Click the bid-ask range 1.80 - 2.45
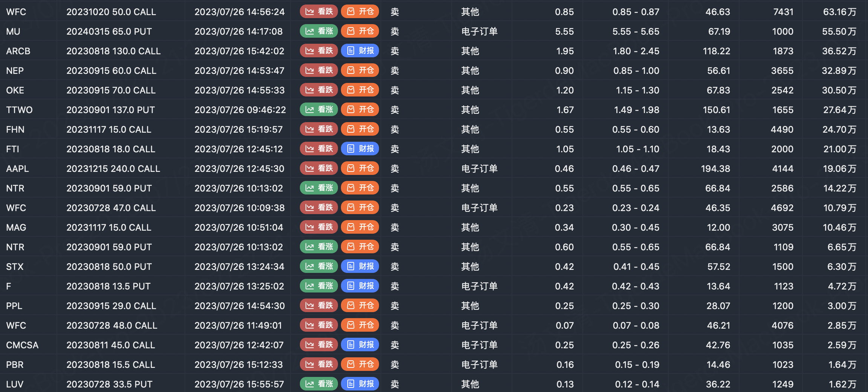 click(x=636, y=51)
